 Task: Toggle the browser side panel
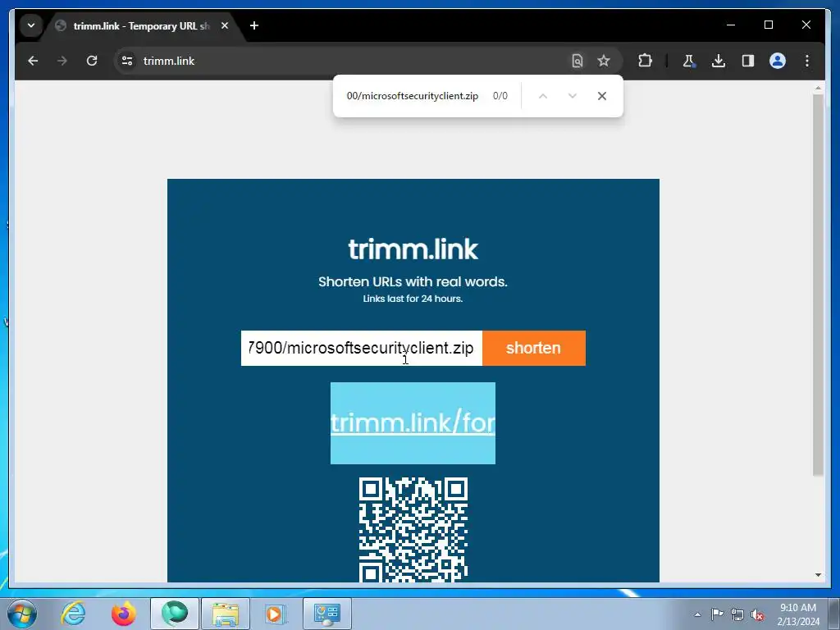(748, 61)
